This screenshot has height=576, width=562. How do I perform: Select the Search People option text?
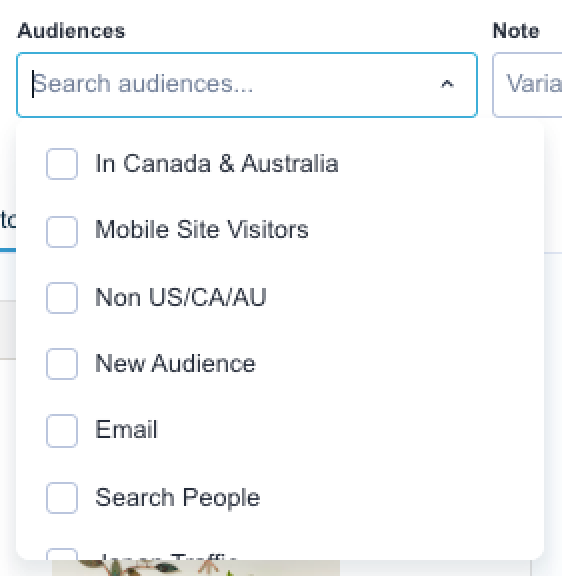coord(177,497)
